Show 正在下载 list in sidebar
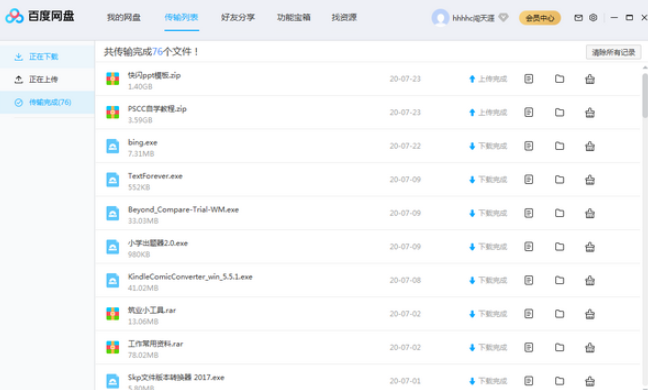The height and width of the screenshot is (390, 648). pos(47,57)
